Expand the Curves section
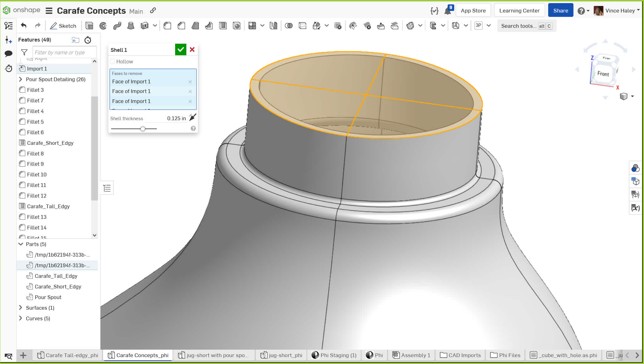Screen dimensions: 644x364 [x=21, y=318]
